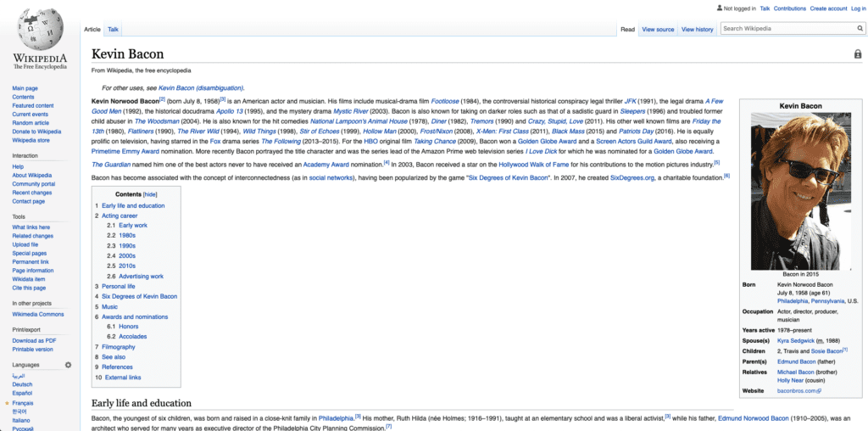Viewport: 868px width, 431px height.
Task: Open the Footloose film link
Action: click(445, 101)
